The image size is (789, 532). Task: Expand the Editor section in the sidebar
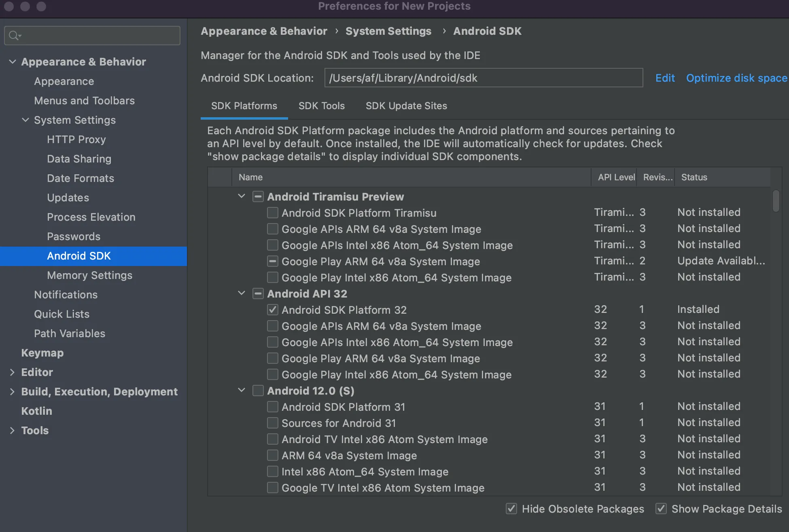click(12, 372)
